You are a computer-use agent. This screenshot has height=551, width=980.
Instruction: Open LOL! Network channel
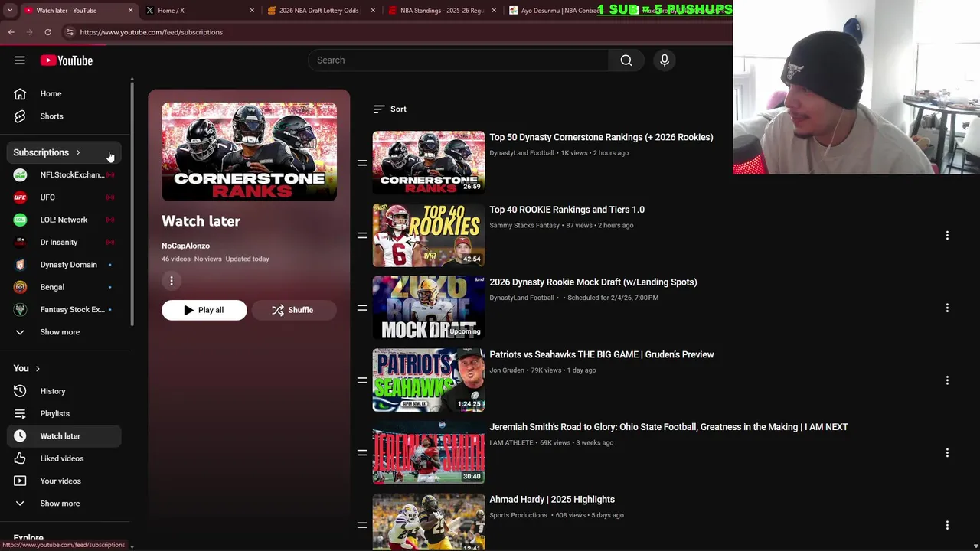pos(64,220)
